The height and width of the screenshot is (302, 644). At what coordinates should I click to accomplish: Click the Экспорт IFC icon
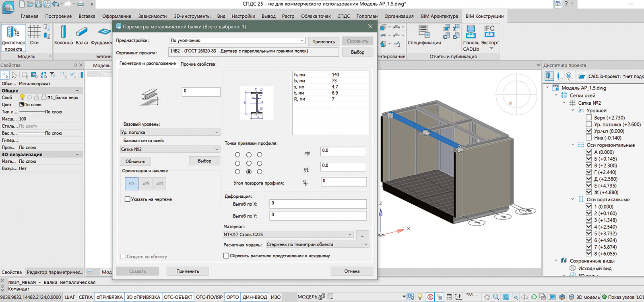click(x=489, y=31)
